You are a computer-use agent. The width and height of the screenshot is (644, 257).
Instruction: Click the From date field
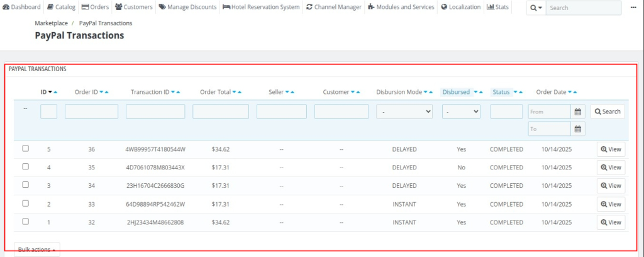coord(550,111)
